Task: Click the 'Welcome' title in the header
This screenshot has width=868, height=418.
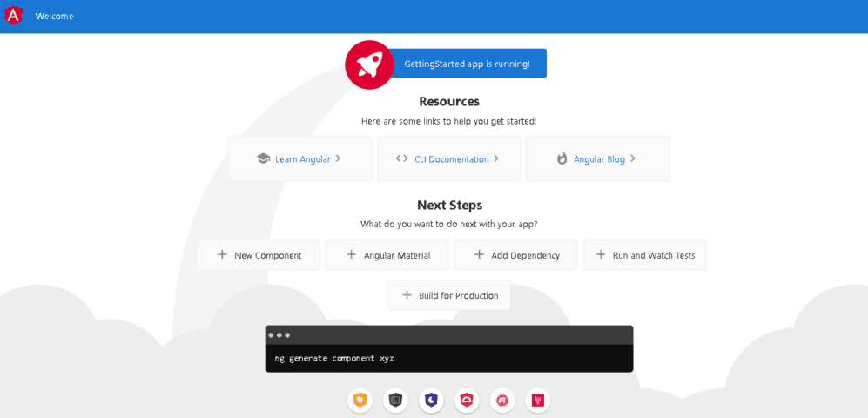Action: [x=54, y=16]
